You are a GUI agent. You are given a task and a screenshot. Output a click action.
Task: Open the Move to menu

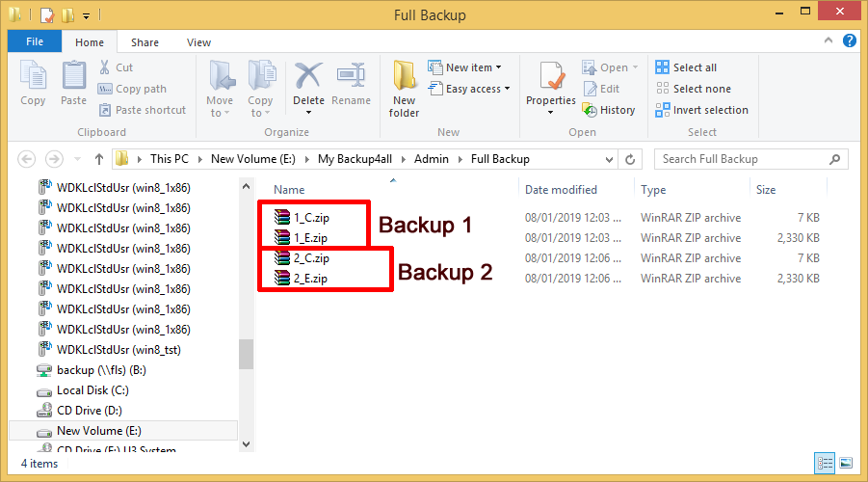coord(220,89)
